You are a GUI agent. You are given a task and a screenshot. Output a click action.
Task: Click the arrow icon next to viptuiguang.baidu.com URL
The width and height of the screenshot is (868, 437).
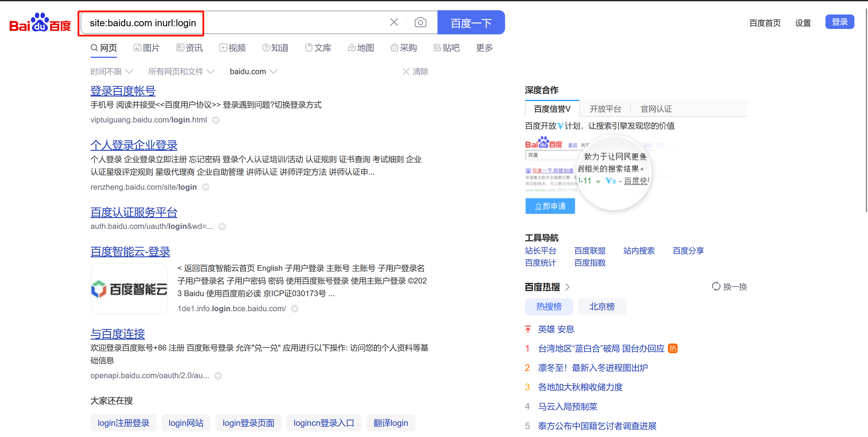216,120
